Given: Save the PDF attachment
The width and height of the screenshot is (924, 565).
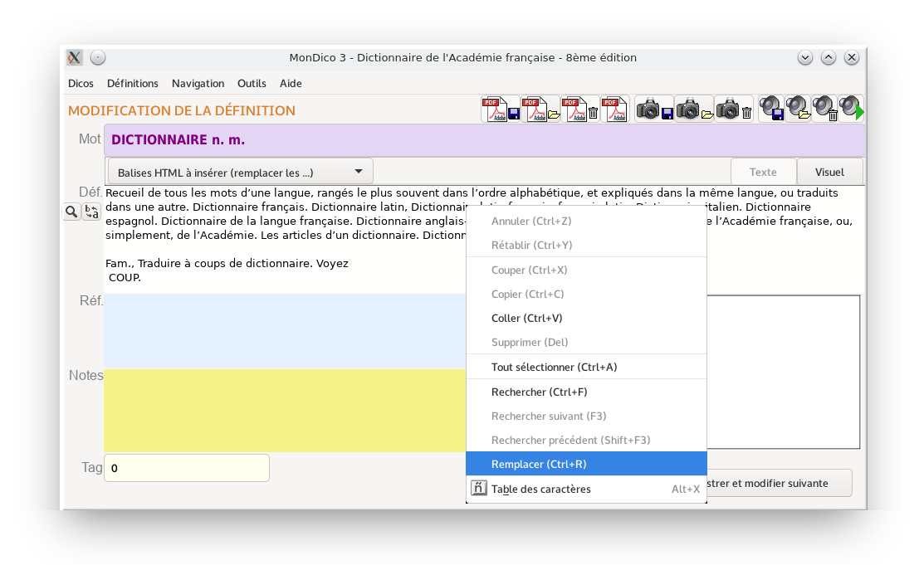Looking at the screenshot, I should (501, 110).
